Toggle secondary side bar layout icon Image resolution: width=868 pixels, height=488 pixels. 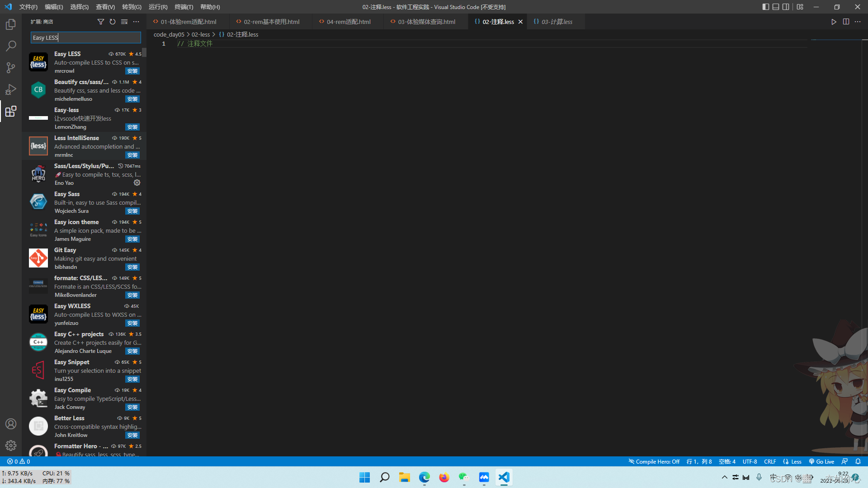[x=786, y=7]
